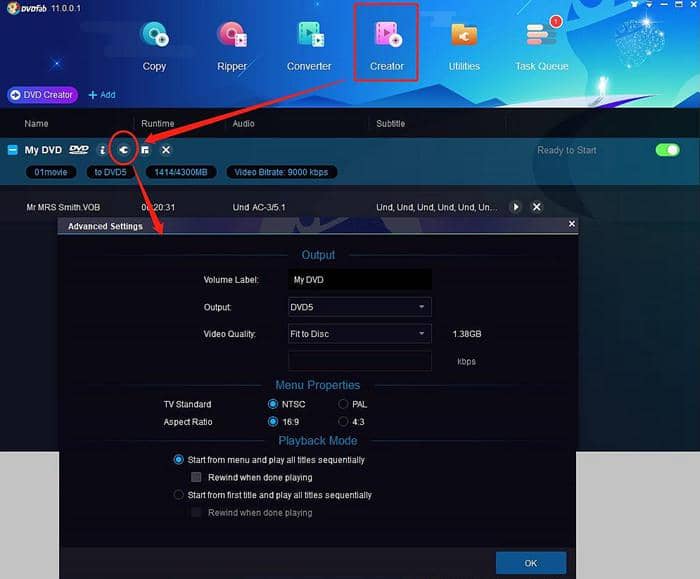Click the Subtitle column header
The height and width of the screenshot is (579, 700).
click(x=390, y=124)
